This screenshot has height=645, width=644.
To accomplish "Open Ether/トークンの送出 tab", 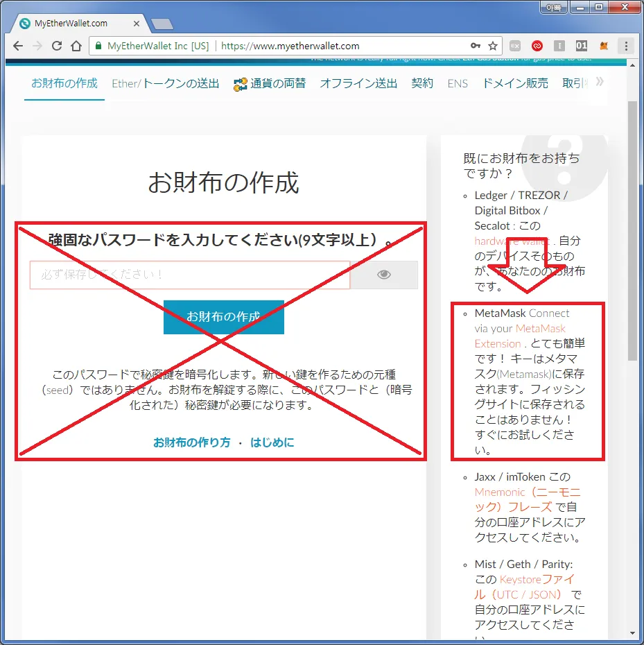I will pyautogui.click(x=165, y=83).
